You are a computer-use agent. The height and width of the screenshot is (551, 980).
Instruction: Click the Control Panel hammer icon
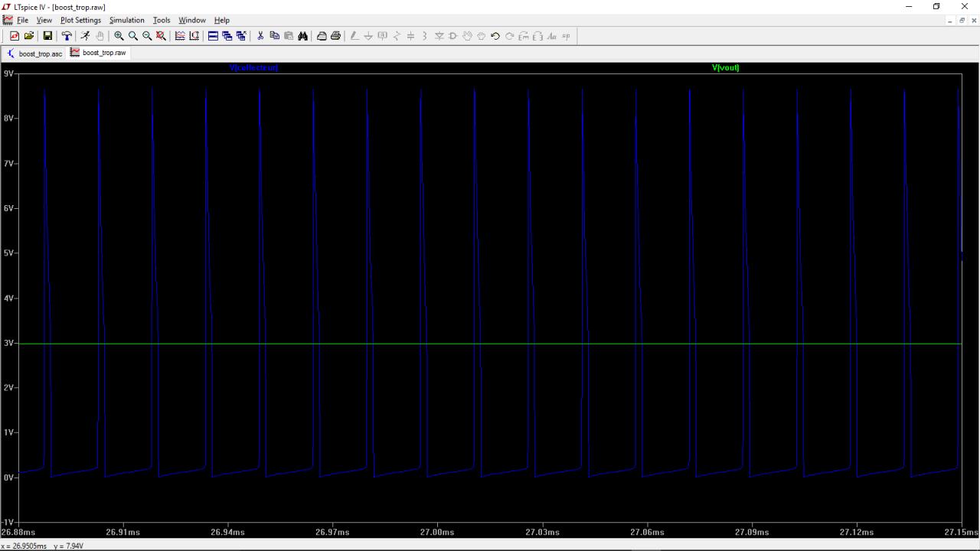[67, 36]
